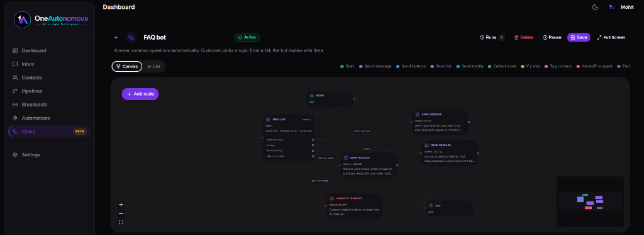The width and height of the screenshot is (644, 235).
Task: Click the Send message legend entry
Action: click(x=375, y=66)
